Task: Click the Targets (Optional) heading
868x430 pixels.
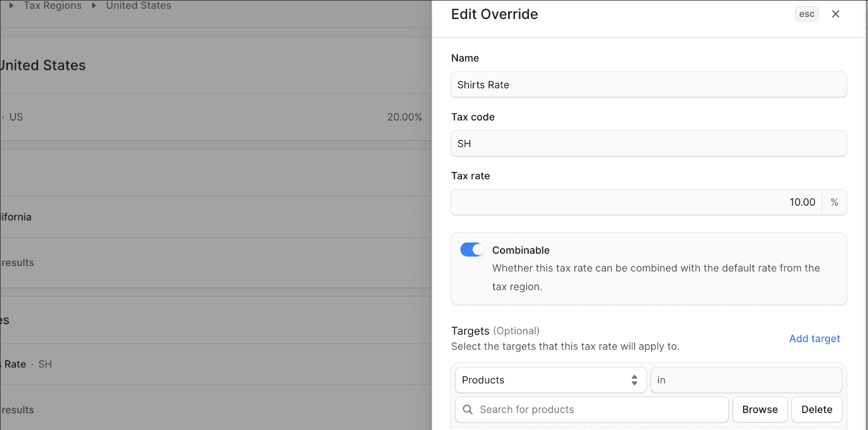Action: point(495,331)
